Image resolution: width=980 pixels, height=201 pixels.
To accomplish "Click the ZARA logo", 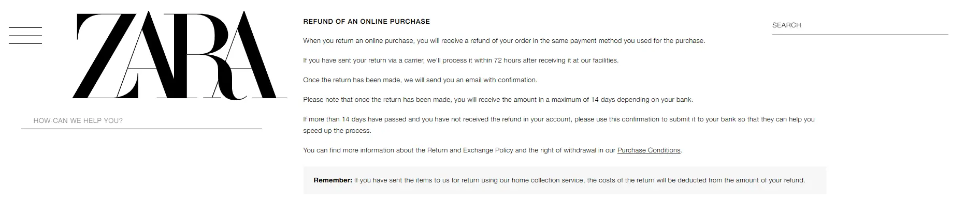I will (x=180, y=55).
